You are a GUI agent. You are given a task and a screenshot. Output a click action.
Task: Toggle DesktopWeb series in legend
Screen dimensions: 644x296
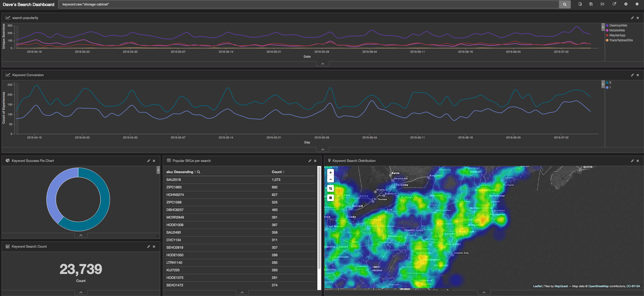coord(618,25)
